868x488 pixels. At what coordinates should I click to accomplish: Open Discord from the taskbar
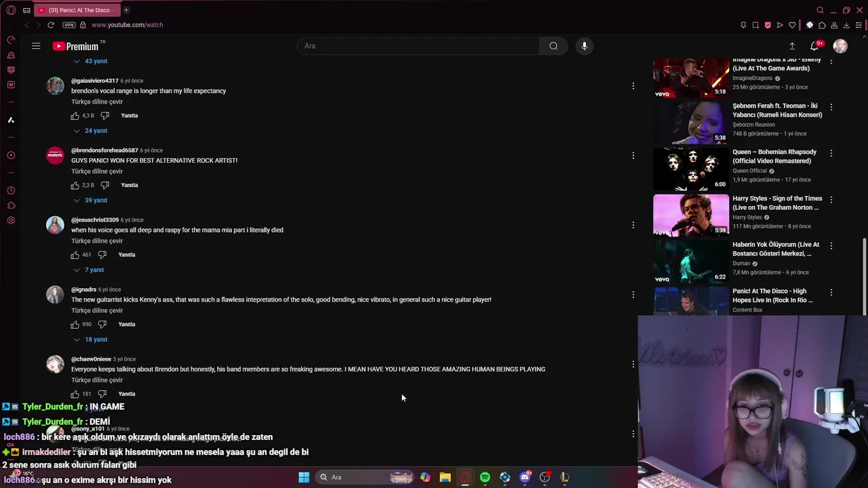pos(525,477)
